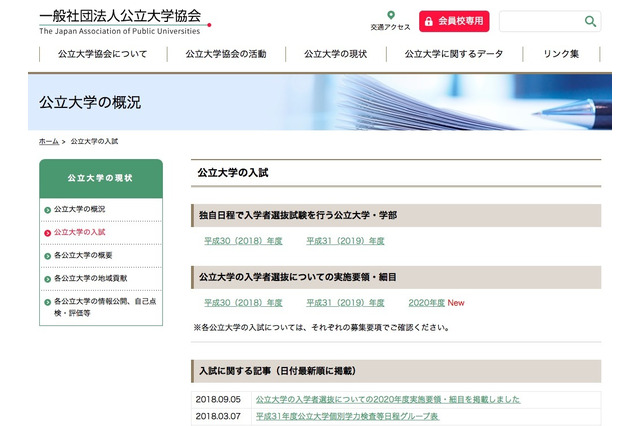Screen dimensions: 640x426
Task: Select 公立大学の概況 in sidebar
Action: 80,209
